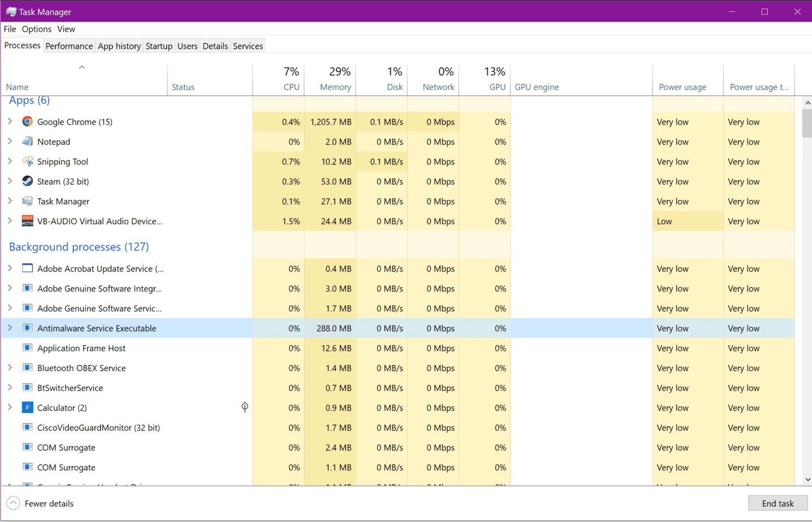Click the Steam app icon
Screen dimensions: 812x522
[27, 181]
